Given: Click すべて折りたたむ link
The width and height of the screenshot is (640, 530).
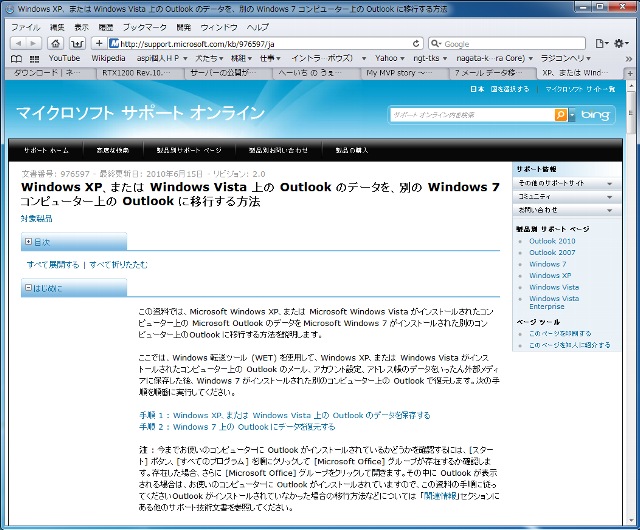Looking at the screenshot, I should pos(118,265).
